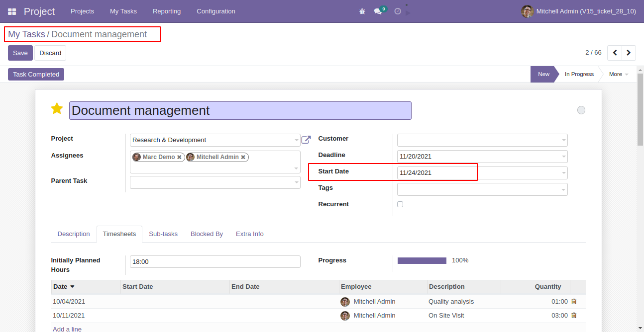Expand the Project dropdown arrow
Viewport: 644px width, 332px height.
(297, 140)
